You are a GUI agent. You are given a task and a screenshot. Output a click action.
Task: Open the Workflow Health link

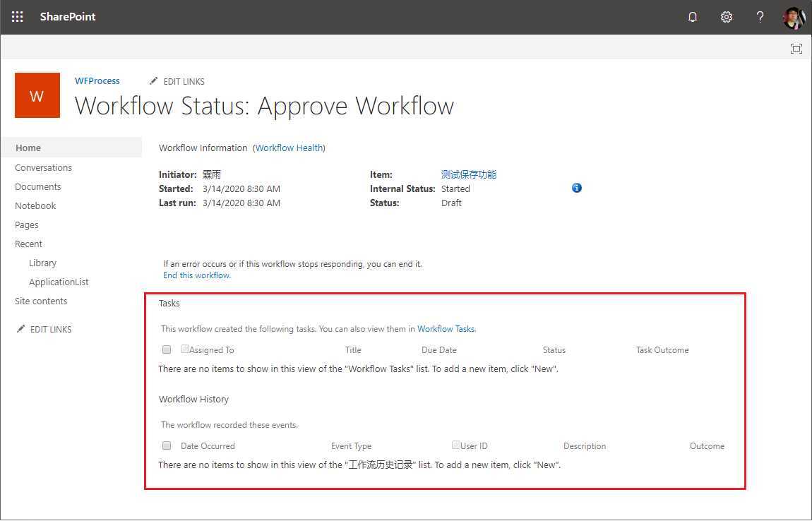[x=289, y=148]
